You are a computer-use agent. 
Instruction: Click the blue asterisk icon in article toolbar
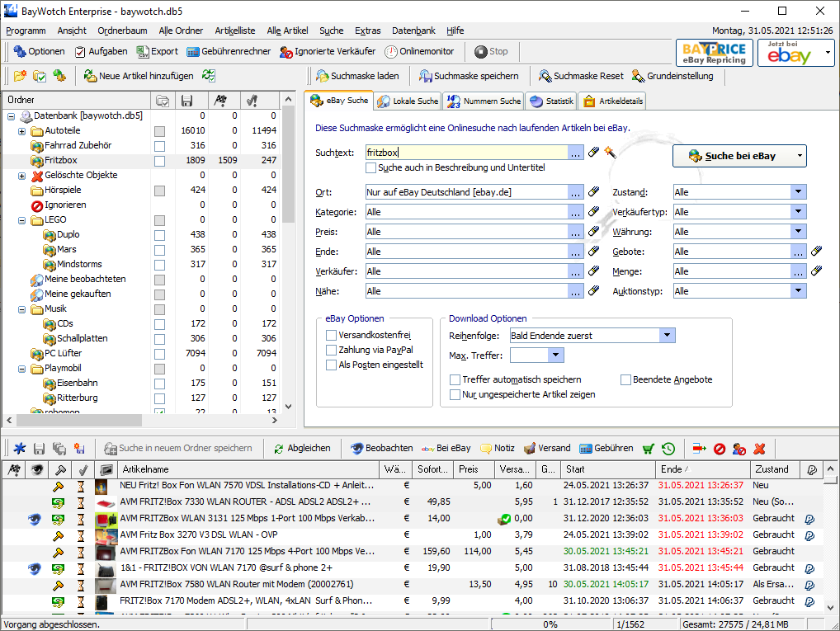point(20,449)
